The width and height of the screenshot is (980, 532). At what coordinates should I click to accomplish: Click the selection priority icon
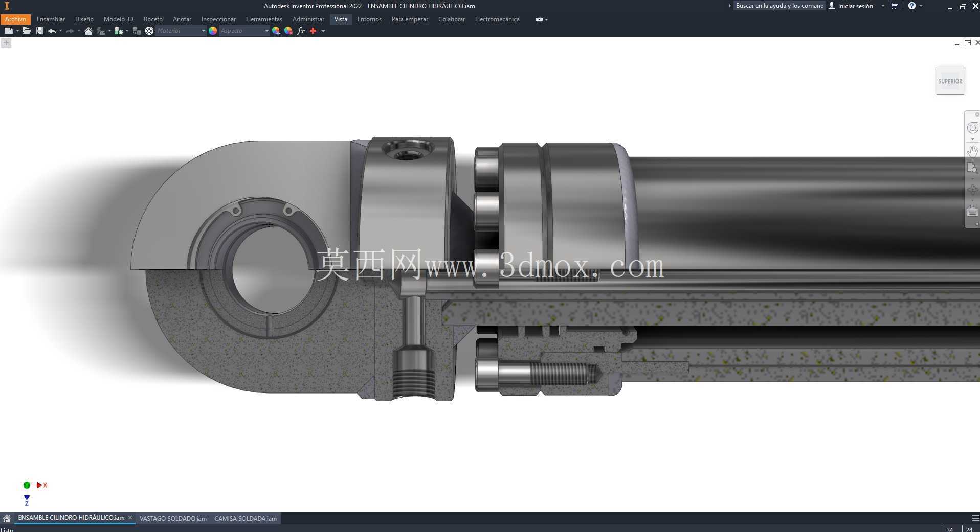click(119, 31)
